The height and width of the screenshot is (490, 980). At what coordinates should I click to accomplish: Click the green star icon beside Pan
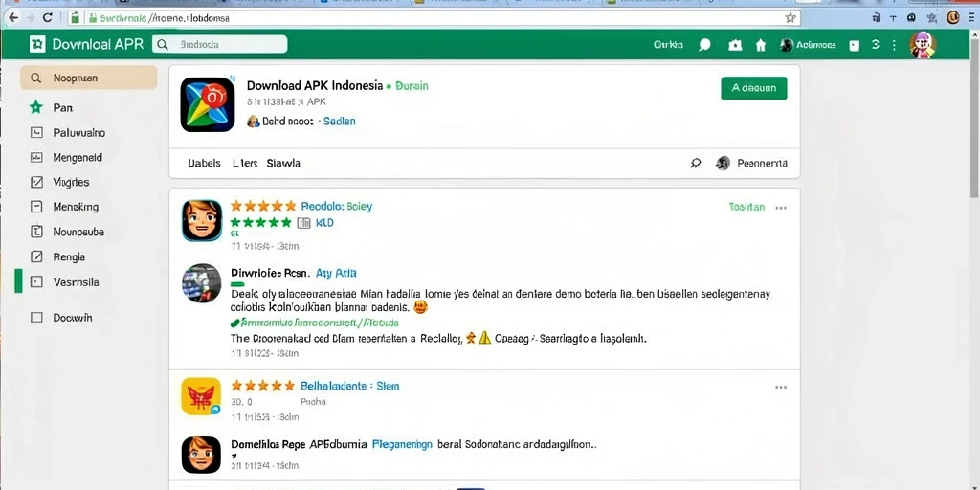pos(36,107)
